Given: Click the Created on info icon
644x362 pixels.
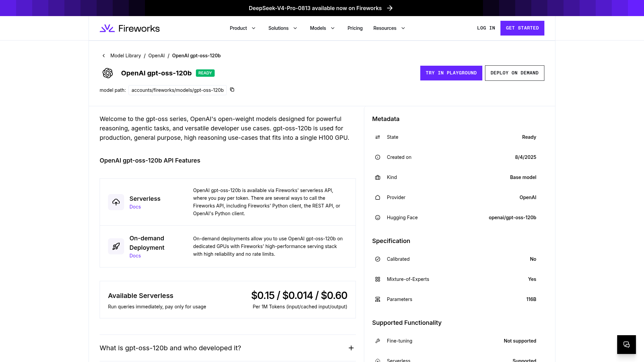Looking at the screenshot, I should 378,157.
